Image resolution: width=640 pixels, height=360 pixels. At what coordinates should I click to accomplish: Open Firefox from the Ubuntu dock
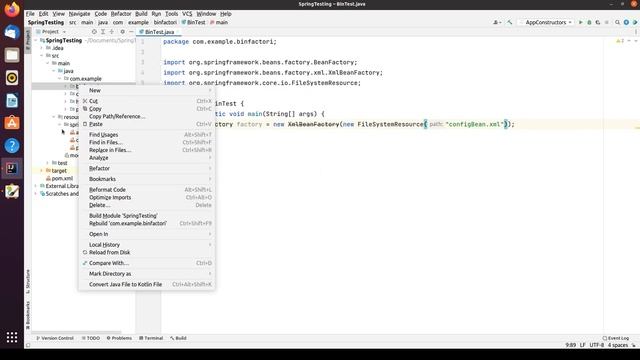12,10
